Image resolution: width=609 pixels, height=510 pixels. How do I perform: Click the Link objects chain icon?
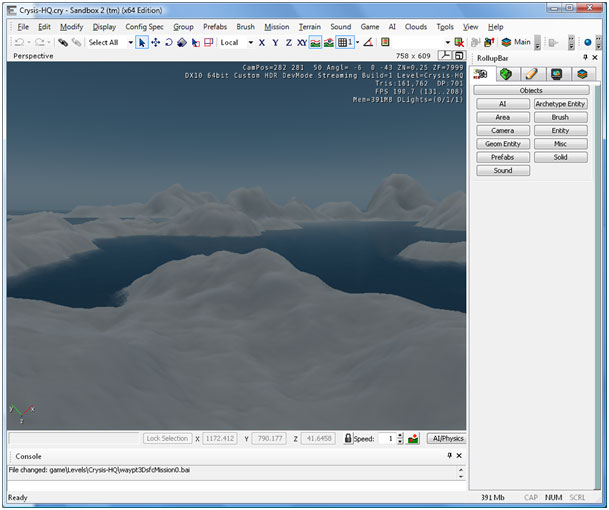coord(63,42)
